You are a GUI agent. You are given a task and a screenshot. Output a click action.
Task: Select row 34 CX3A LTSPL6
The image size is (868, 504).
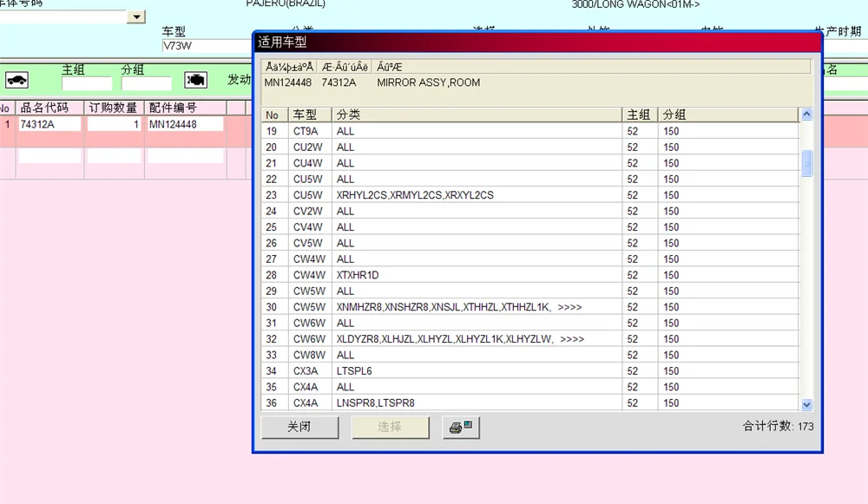pos(529,370)
